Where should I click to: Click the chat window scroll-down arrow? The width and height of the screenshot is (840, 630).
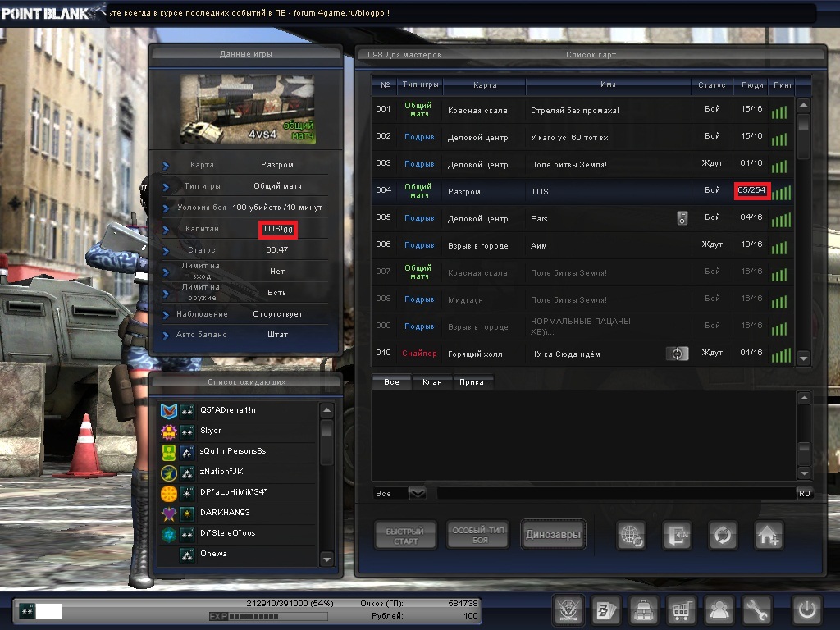[x=804, y=472]
